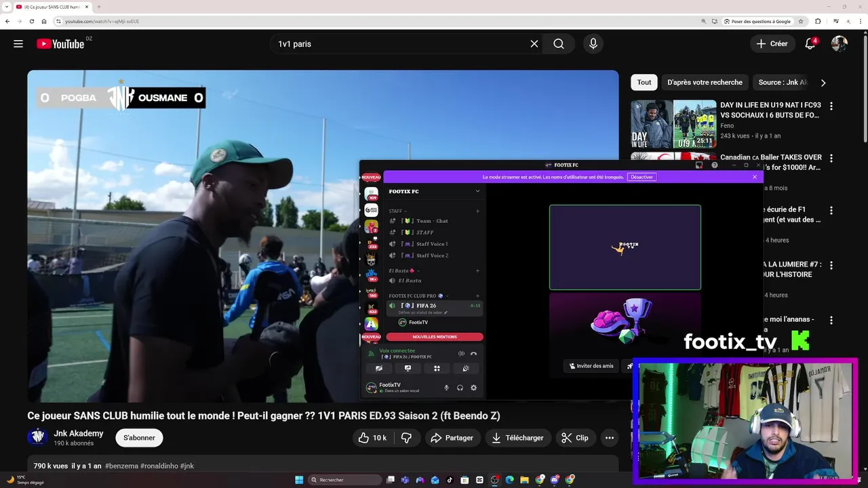The height and width of the screenshot is (488, 868).
Task: Click 'Inviter des amis' in Discord
Action: [591, 366]
